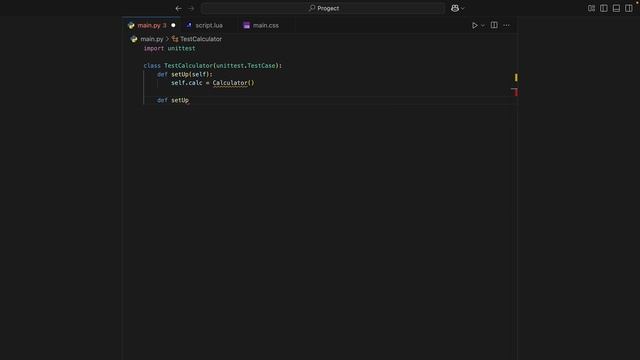Click the Python file icon in breadcrumb
Viewport: 640px width, 360px height.
point(134,39)
